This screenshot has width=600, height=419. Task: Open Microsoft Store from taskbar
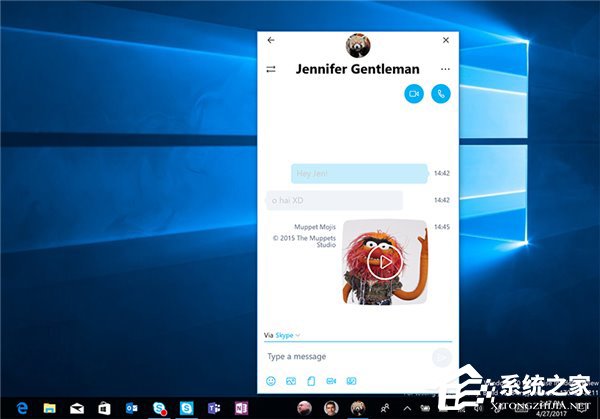(x=104, y=408)
